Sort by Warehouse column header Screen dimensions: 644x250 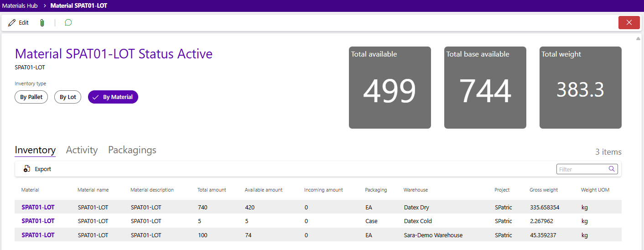point(415,190)
